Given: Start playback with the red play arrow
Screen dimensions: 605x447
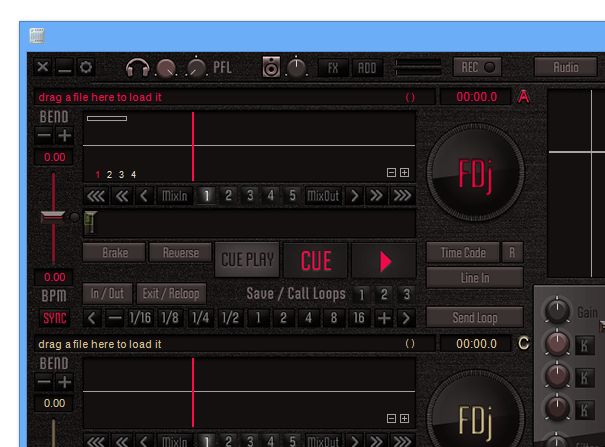Looking at the screenshot, I should [384, 261].
